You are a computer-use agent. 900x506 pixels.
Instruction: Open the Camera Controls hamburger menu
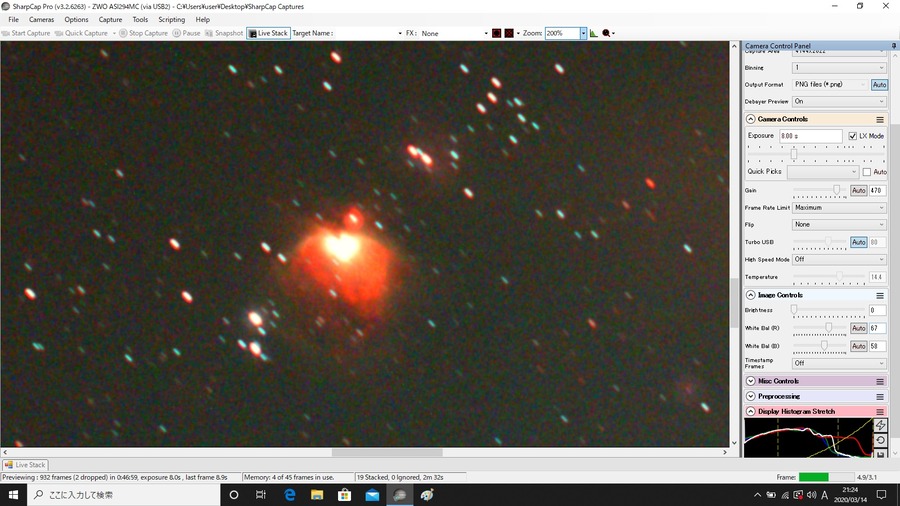point(880,119)
